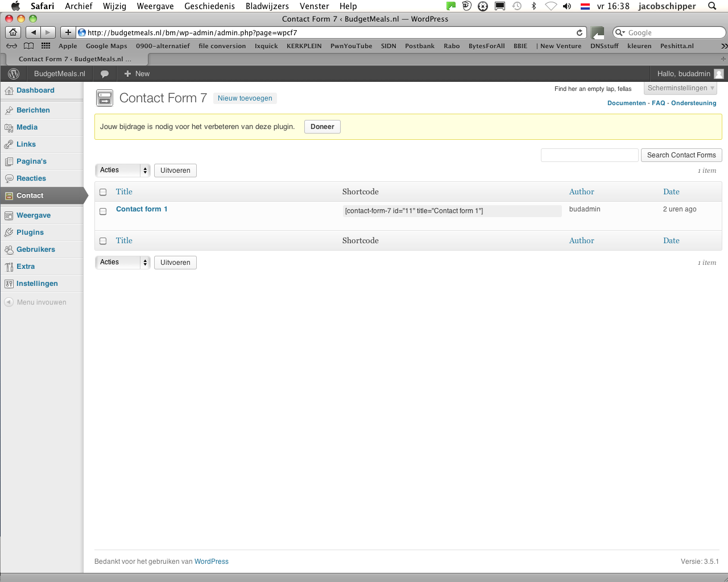
Task: Go forward with Safari forward arrow
Action: [x=48, y=32]
